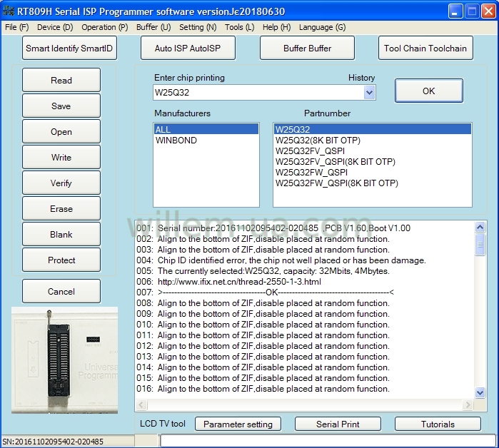This screenshot has height=448, width=499.
Task: Start Auto ISP AutoISP
Action: 188,48
